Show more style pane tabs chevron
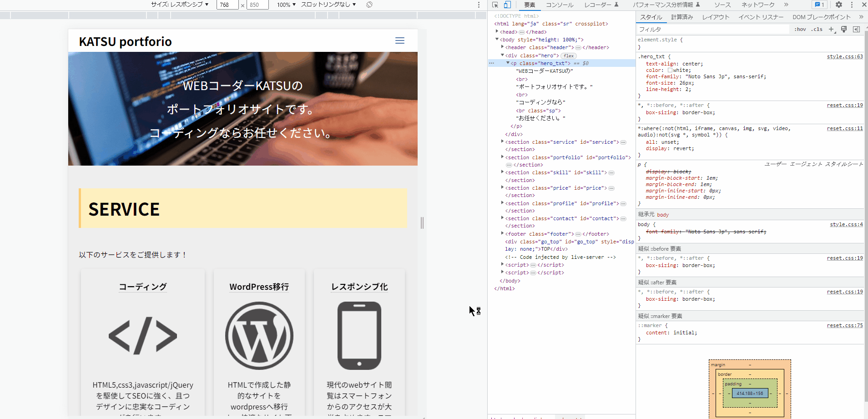Image resolution: width=868 pixels, height=419 pixels. click(861, 17)
